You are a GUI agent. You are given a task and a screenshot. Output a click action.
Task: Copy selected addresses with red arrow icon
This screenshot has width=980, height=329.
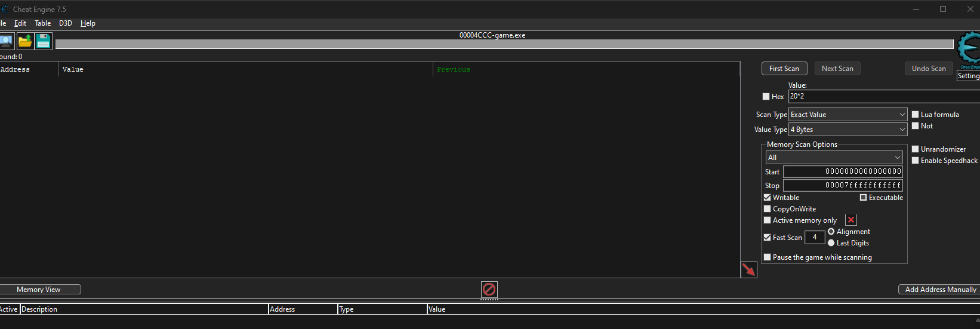pos(748,270)
